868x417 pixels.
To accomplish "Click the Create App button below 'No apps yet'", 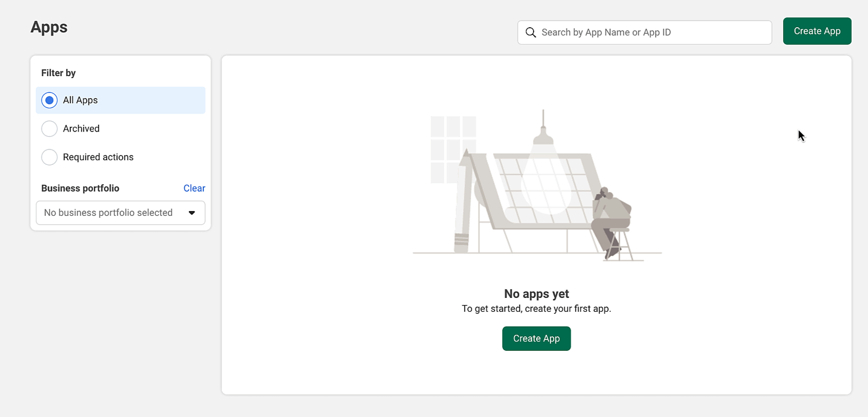I will tap(536, 338).
